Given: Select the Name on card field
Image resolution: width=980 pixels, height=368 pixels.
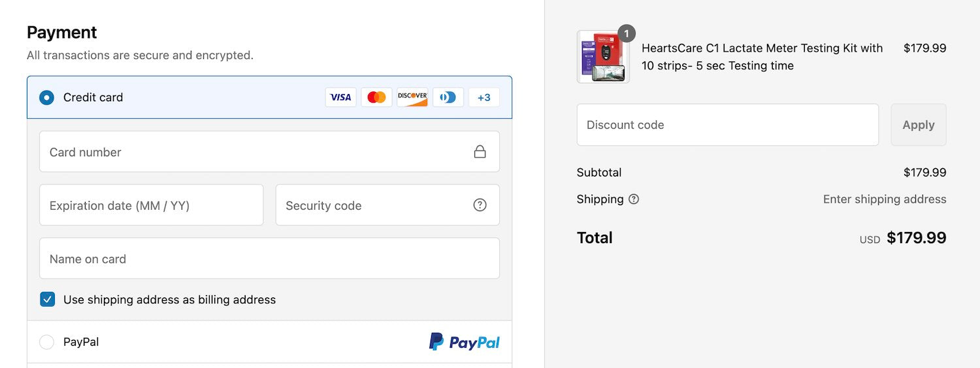Looking at the screenshot, I should point(269,259).
